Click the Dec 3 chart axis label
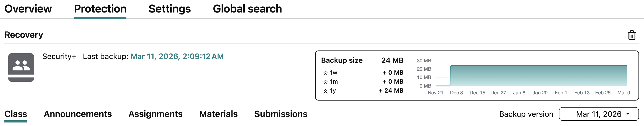The height and width of the screenshot is (126, 644). tap(456, 93)
